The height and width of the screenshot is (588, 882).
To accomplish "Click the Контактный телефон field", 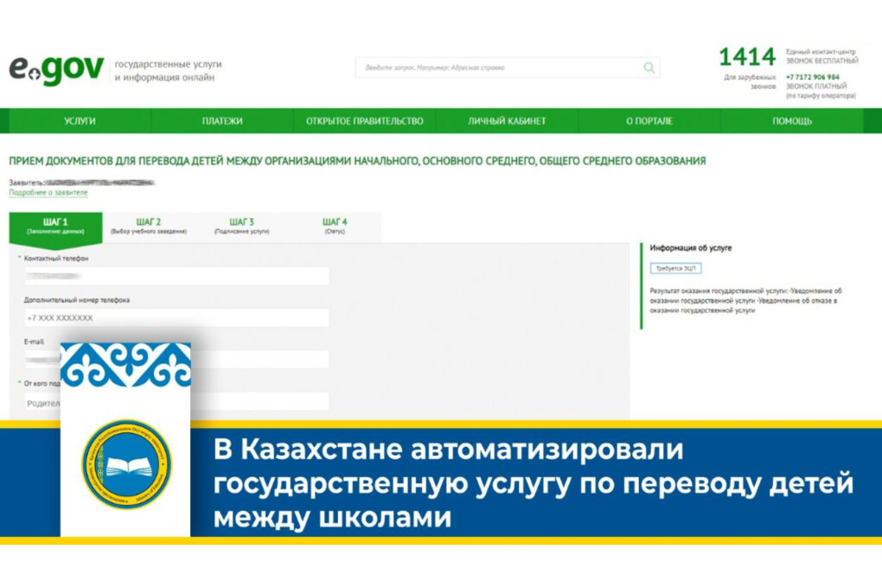I will coord(176,276).
